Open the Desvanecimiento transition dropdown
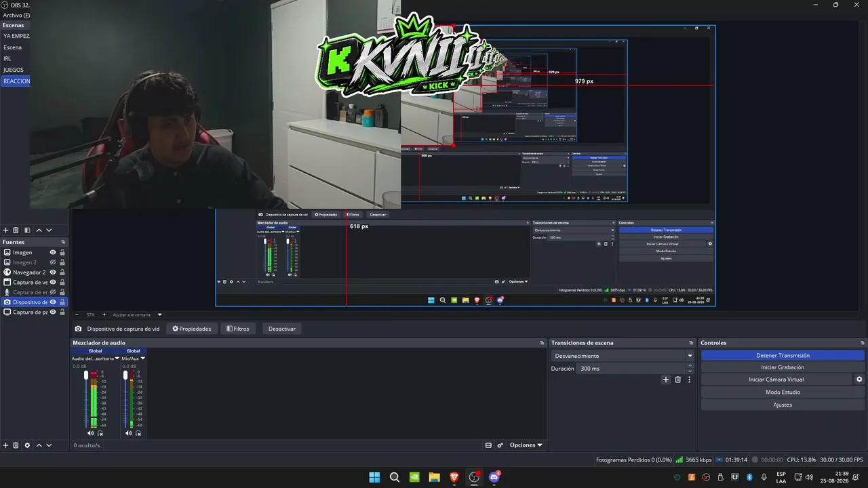This screenshot has width=868, height=488. tap(623, 356)
